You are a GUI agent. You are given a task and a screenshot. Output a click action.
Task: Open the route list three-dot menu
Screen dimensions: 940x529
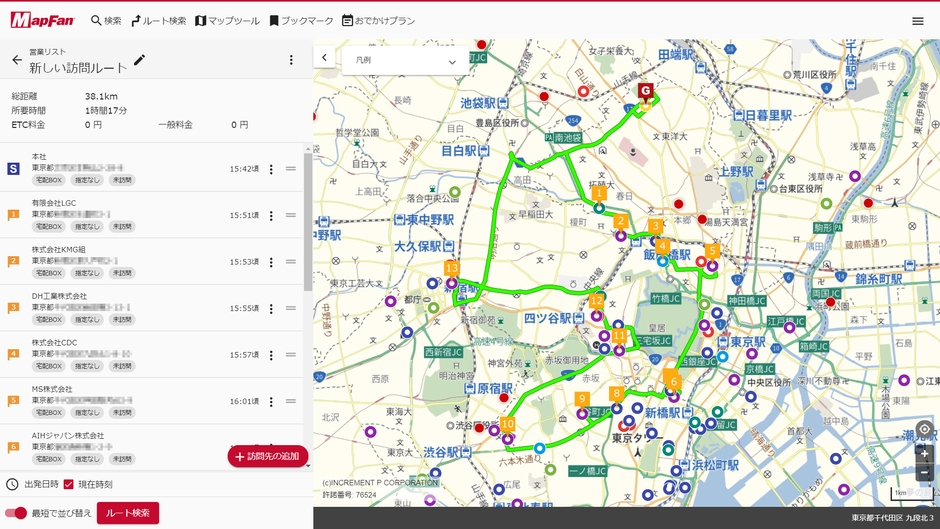[x=291, y=60]
